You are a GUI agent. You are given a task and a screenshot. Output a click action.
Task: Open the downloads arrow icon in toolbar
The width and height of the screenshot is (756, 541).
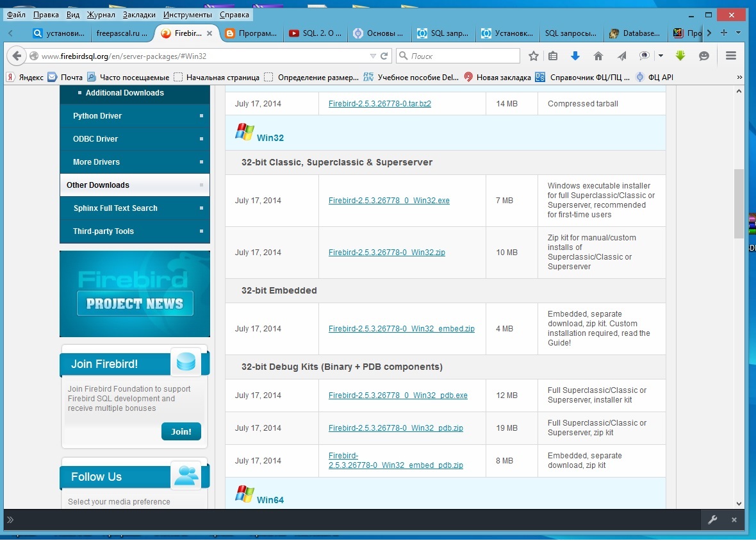click(575, 56)
